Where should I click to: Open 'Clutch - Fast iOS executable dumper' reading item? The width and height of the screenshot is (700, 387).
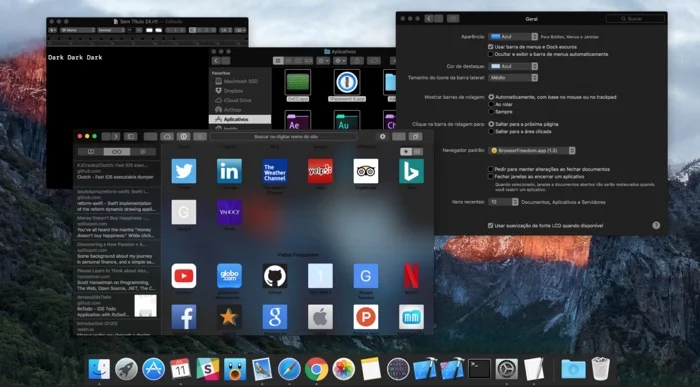117,171
